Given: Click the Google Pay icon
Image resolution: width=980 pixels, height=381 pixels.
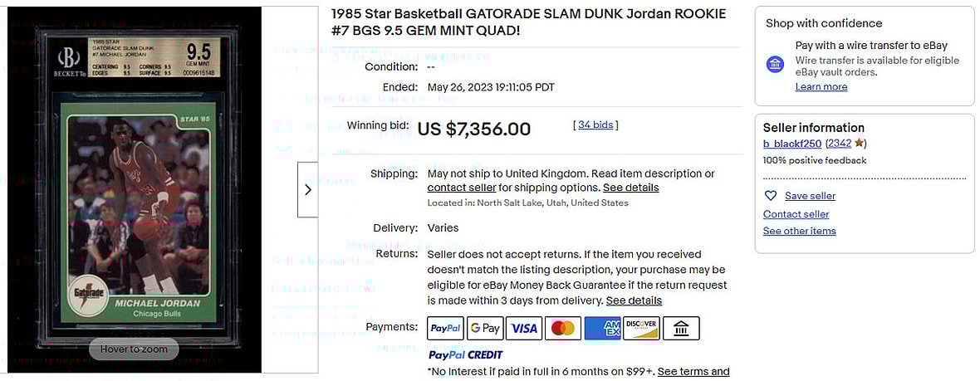Looking at the screenshot, I should click(485, 329).
